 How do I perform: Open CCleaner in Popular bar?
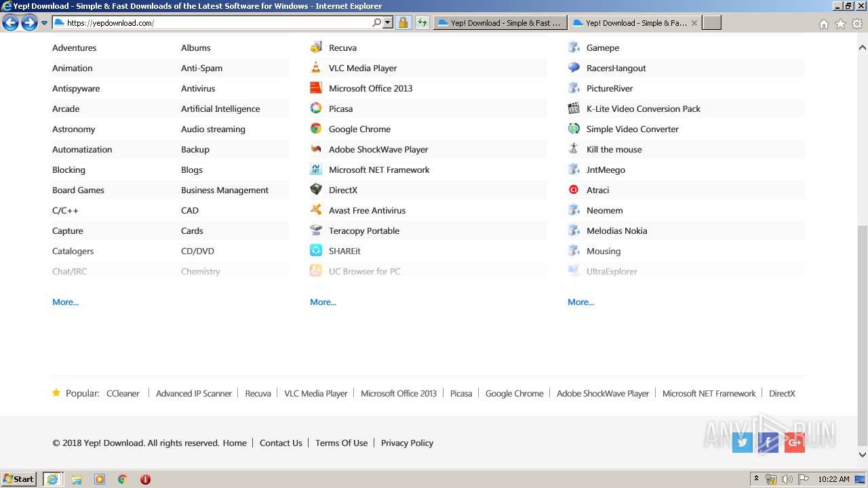[x=123, y=393]
